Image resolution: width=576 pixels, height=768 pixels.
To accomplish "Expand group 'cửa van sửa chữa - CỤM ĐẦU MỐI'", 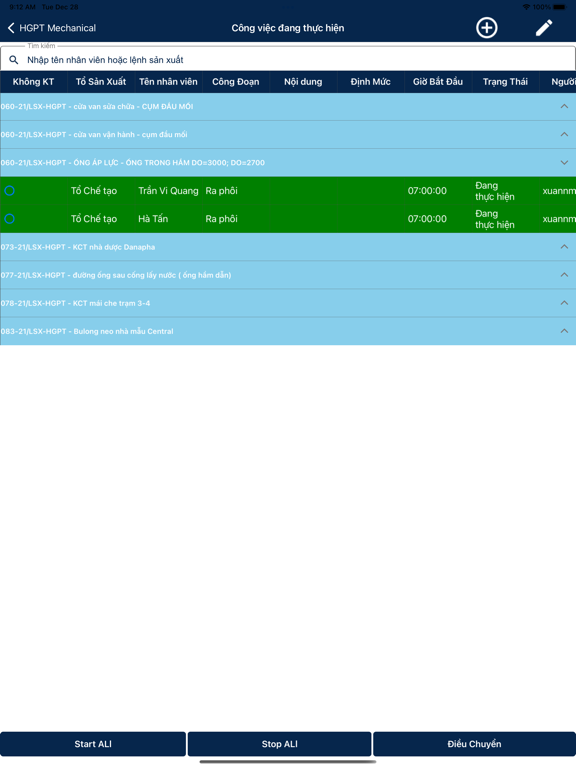I will [288, 106].
